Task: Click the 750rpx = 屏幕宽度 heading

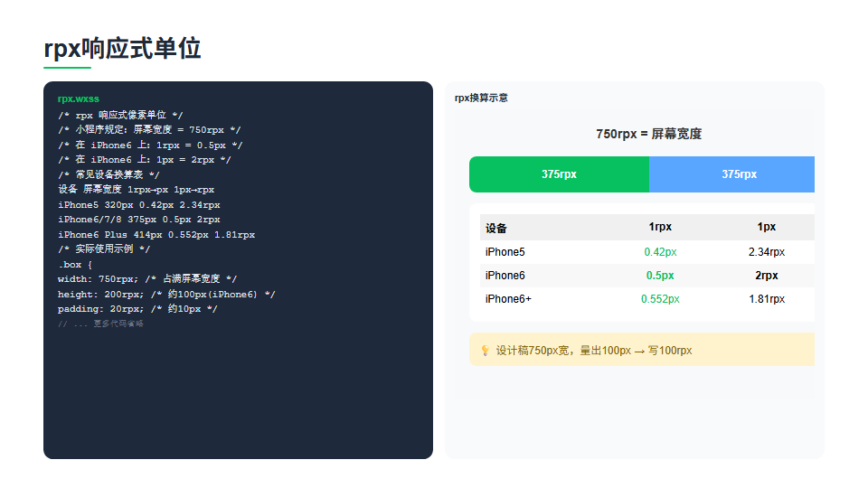Action: (x=649, y=134)
